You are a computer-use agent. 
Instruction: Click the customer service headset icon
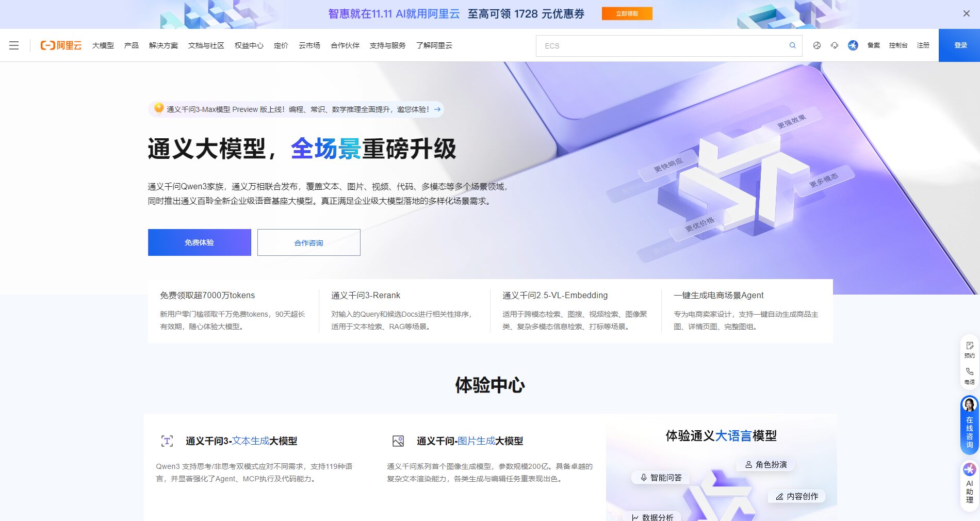pos(835,45)
